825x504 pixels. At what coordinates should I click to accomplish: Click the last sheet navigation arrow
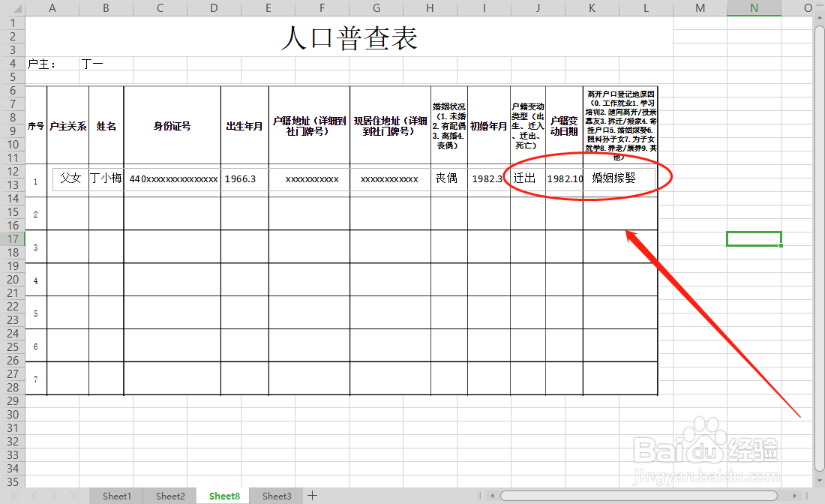pos(73,496)
